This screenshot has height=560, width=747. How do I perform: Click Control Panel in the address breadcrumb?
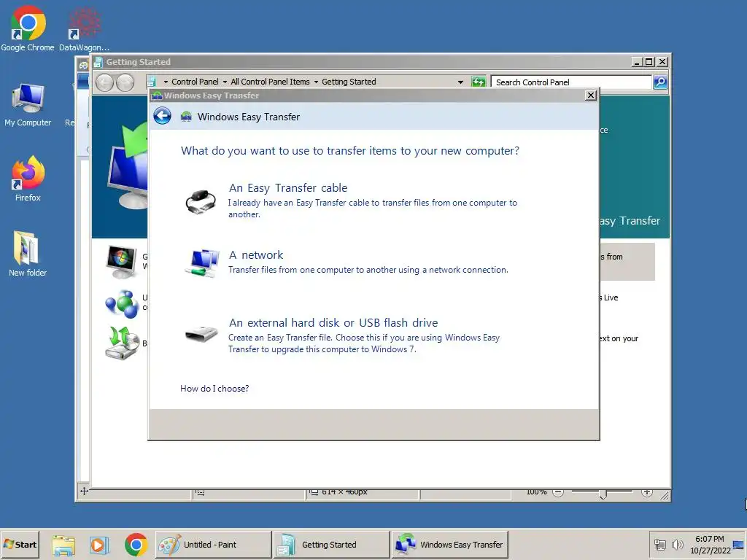click(195, 82)
